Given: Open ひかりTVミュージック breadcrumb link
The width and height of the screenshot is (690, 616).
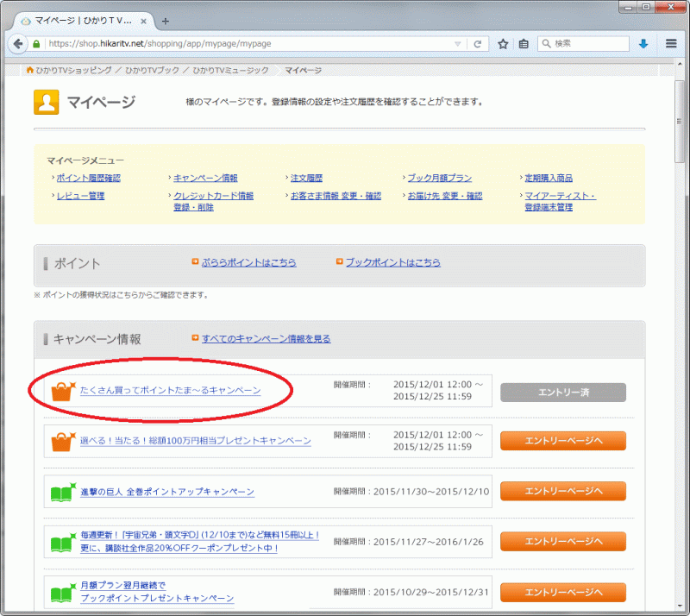Looking at the screenshot, I should (230, 71).
